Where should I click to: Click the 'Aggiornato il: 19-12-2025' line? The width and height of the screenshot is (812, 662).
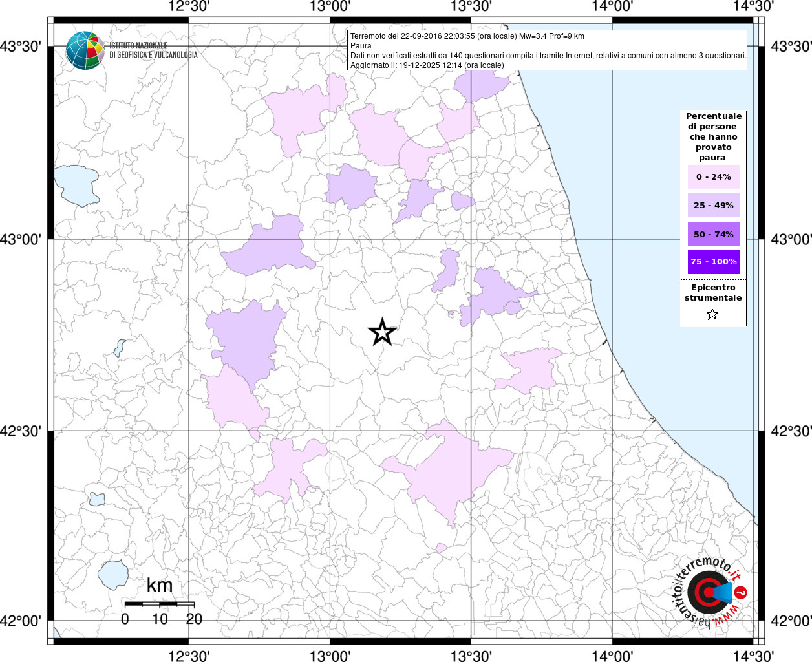pos(427,65)
